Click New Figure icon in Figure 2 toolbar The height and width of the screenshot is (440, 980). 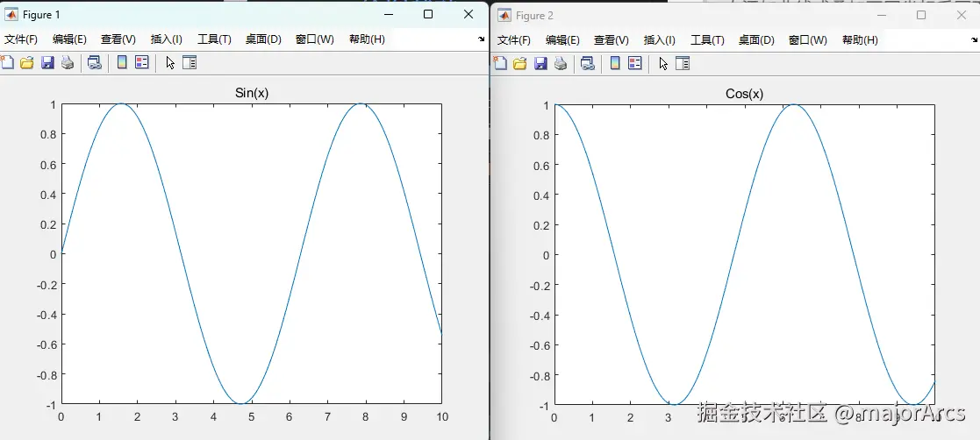point(500,63)
